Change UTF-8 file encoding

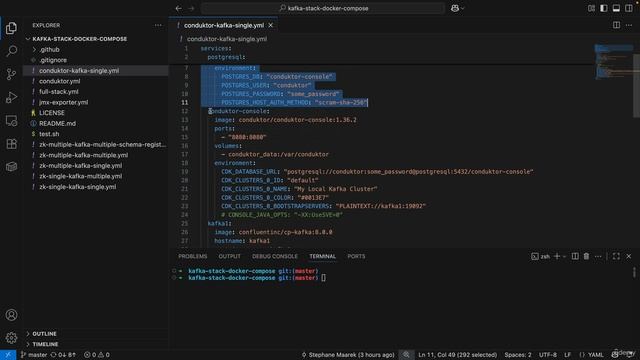pyautogui.click(x=548, y=355)
